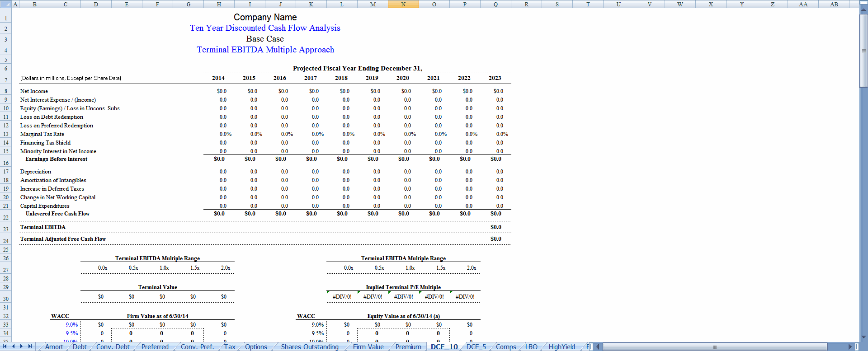The height and width of the screenshot is (351, 868).
Task: Select Earnings Before Interest label
Action: (x=57, y=159)
